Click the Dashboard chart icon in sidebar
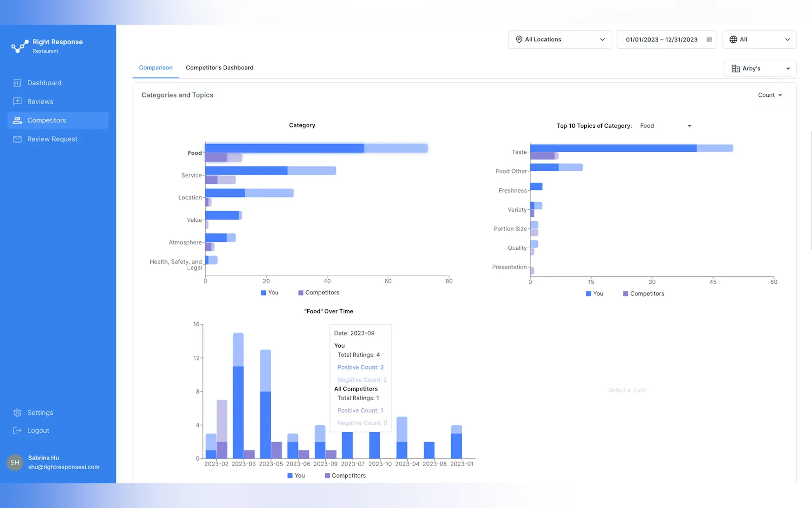The width and height of the screenshot is (812, 508). tap(17, 83)
